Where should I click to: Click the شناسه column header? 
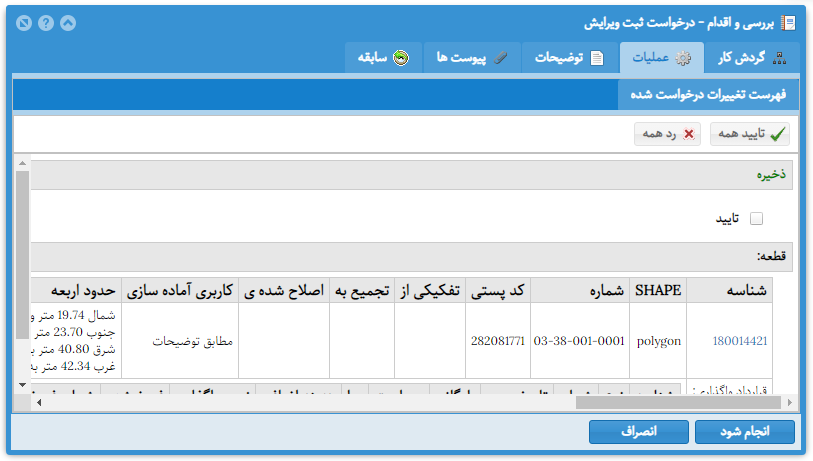point(730,290)
